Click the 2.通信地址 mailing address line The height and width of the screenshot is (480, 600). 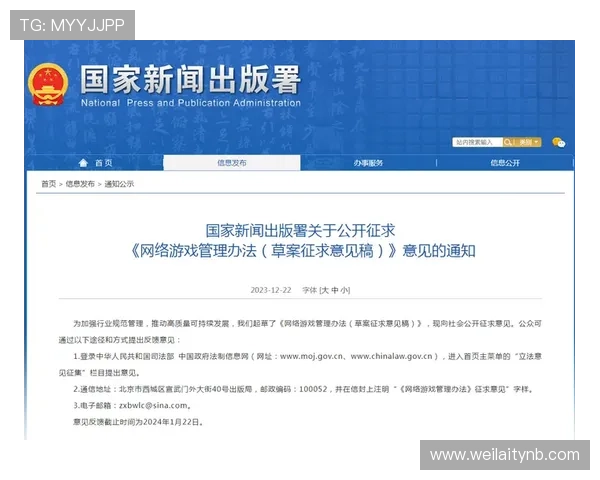(303, 389)
